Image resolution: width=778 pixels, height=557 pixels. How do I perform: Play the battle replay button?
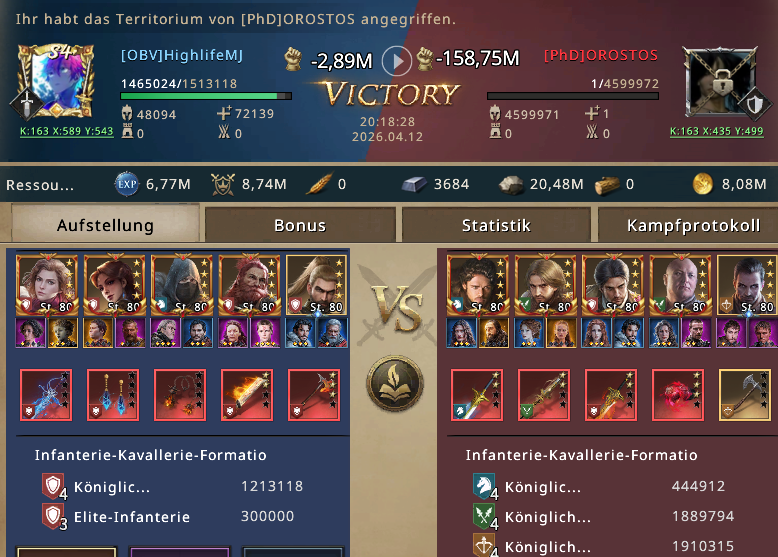[x=396, y=61]
